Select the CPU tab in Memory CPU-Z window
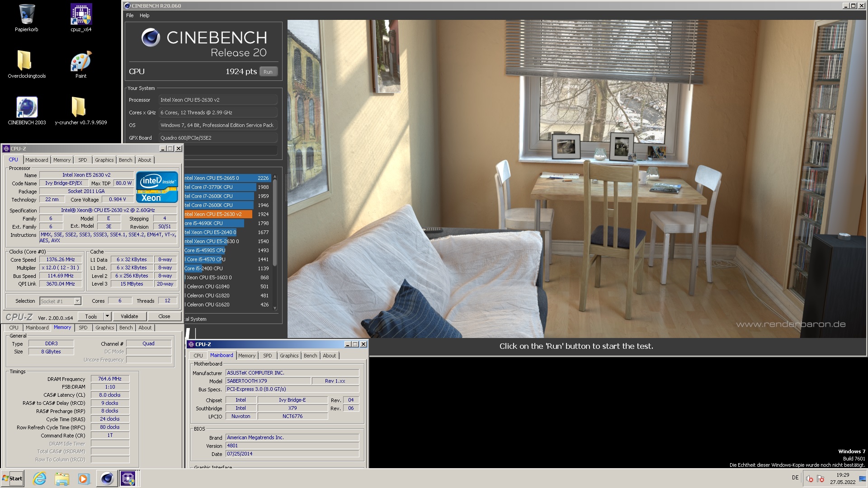The width and height of the screenshot is (868, 488). (14, 328)
